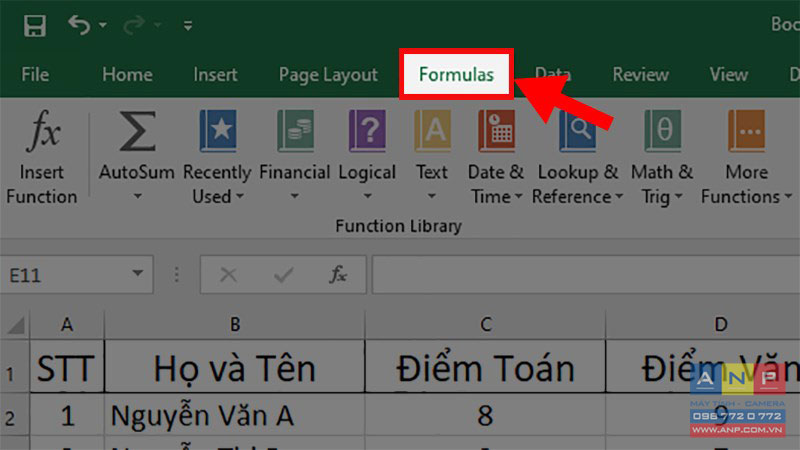Expand the Logical dropdown arrow
The width and height of the screenshot is (800, 450).
(367, 196)
